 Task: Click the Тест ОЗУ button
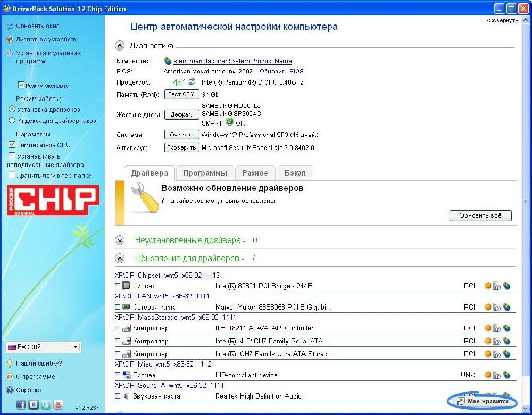(x=181, y=94)
